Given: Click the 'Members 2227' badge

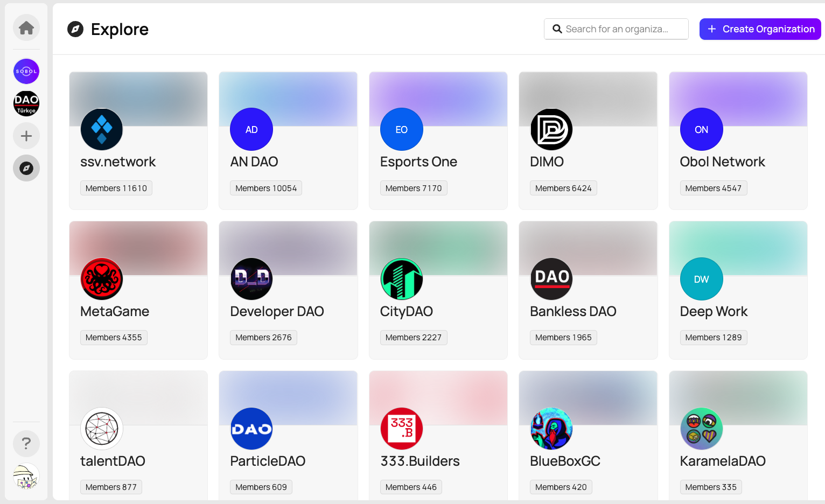Looking at the screenshot, I should click(414, 338).
